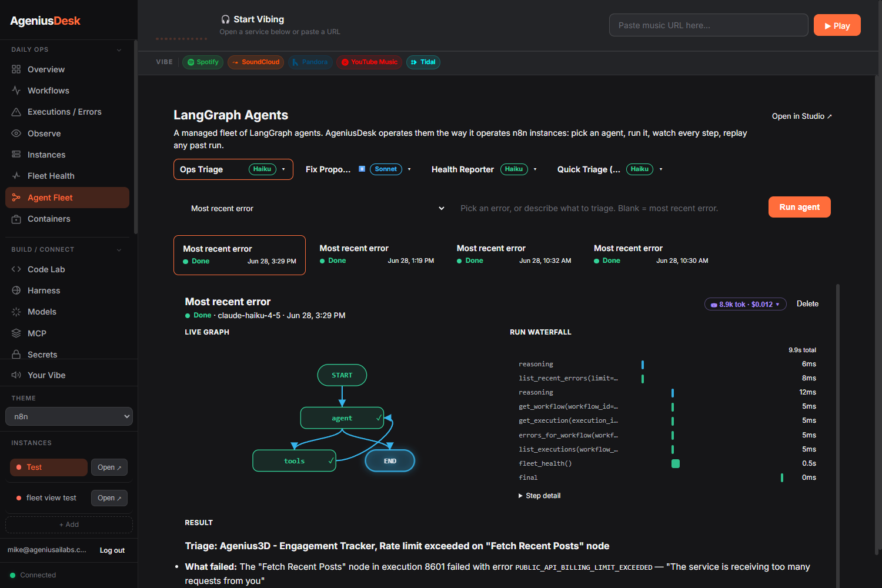Click the Containers box icon
This screenshot has width=882, height=588.
[16, 219]
